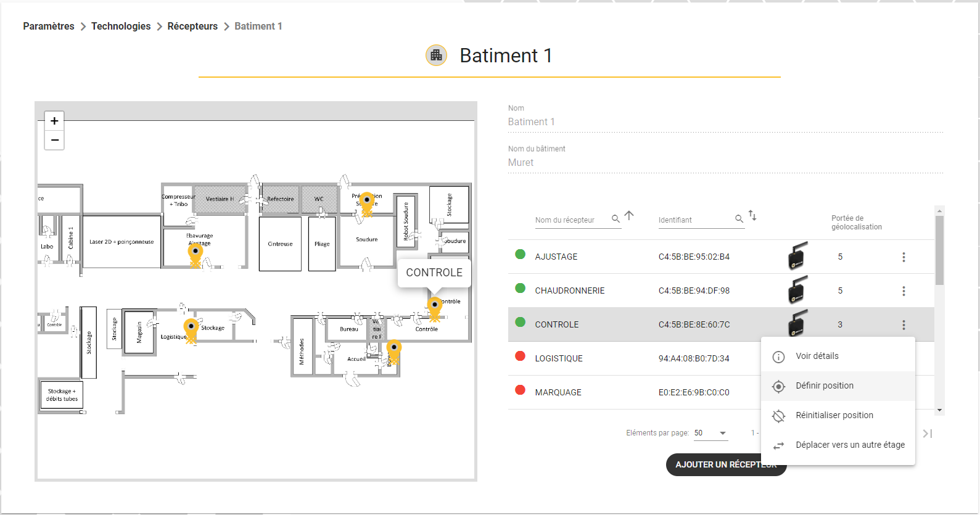Select the AJUSTAGE receiver name
This screenshot has height=515, width=980.
point(556,257)
